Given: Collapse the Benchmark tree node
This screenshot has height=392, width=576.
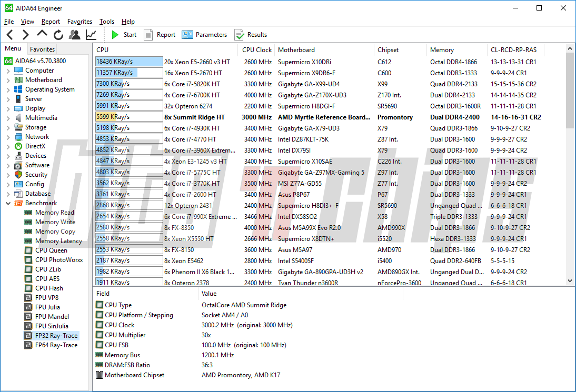Looking at the screenshot, I should click(x=8, y=203).
